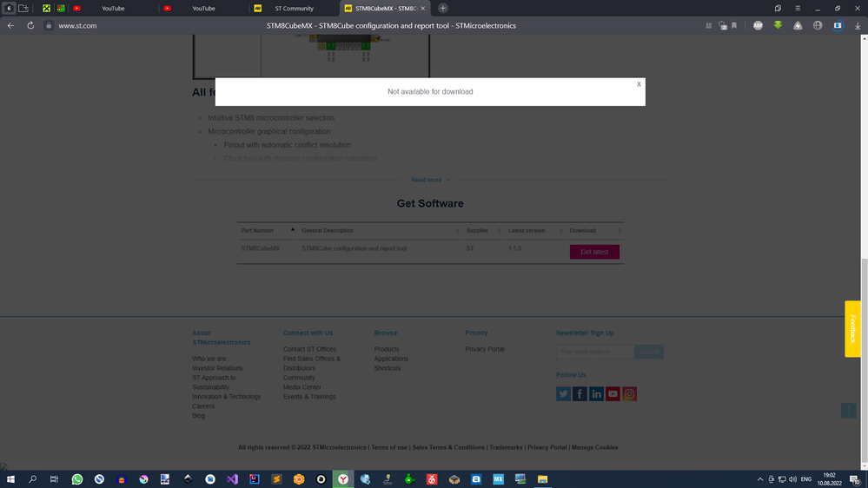Image resolution: width=868 pixels, height=488 pixels.
Task: Submit the newsletter sign up form
Action: (649, 352)
